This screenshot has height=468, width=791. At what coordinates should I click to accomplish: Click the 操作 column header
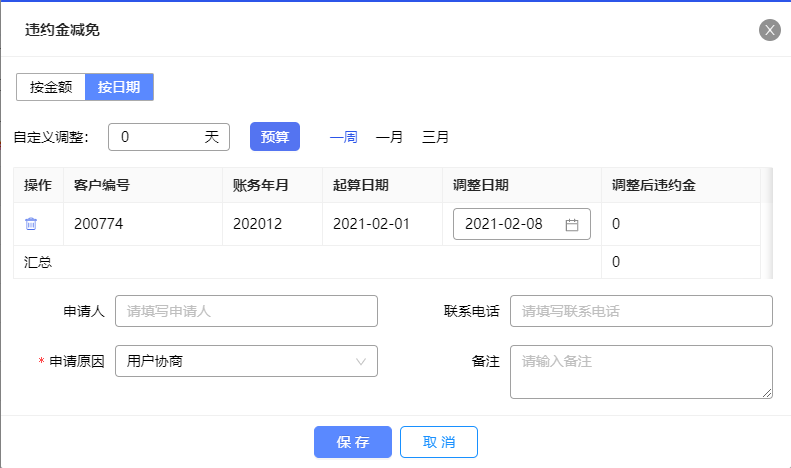[x=38, y=185]
